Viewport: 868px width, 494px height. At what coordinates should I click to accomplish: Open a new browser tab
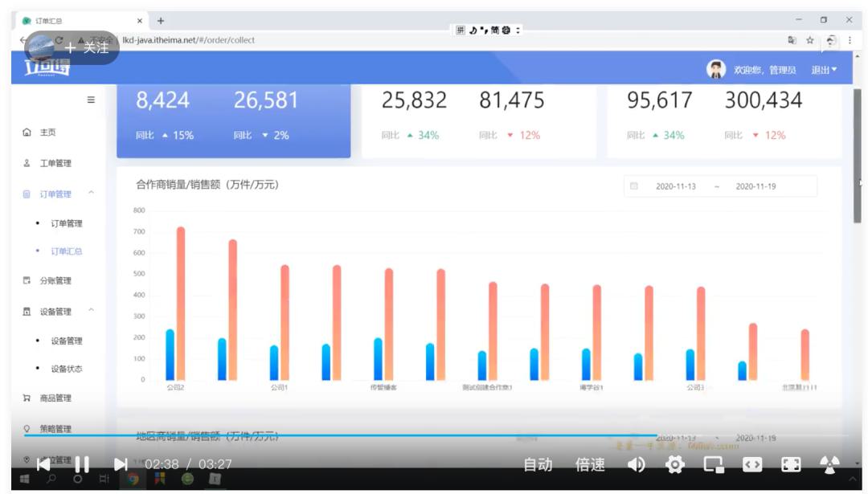tap(161, 20)
